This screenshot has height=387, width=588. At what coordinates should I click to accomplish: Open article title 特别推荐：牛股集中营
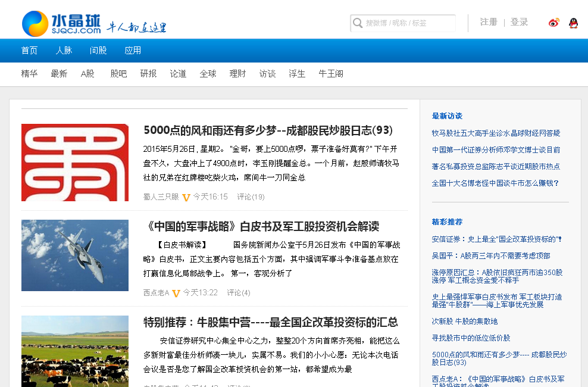click(x=270, y=323)
